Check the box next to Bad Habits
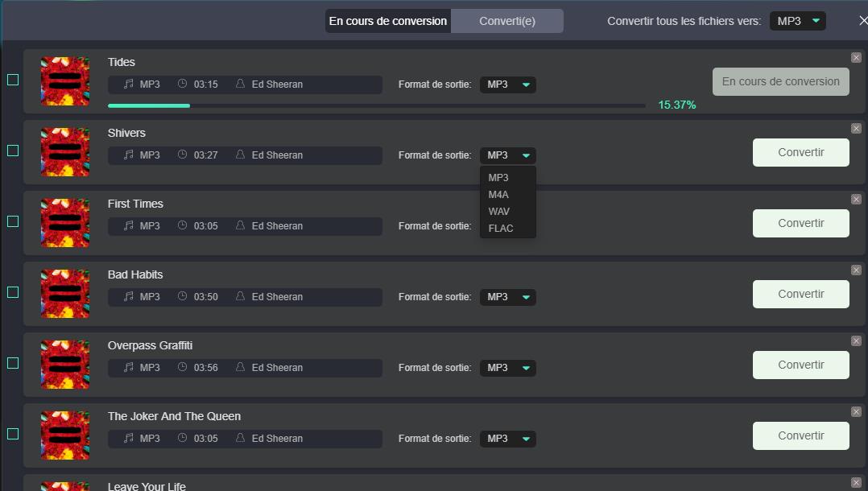 (13, 292)
